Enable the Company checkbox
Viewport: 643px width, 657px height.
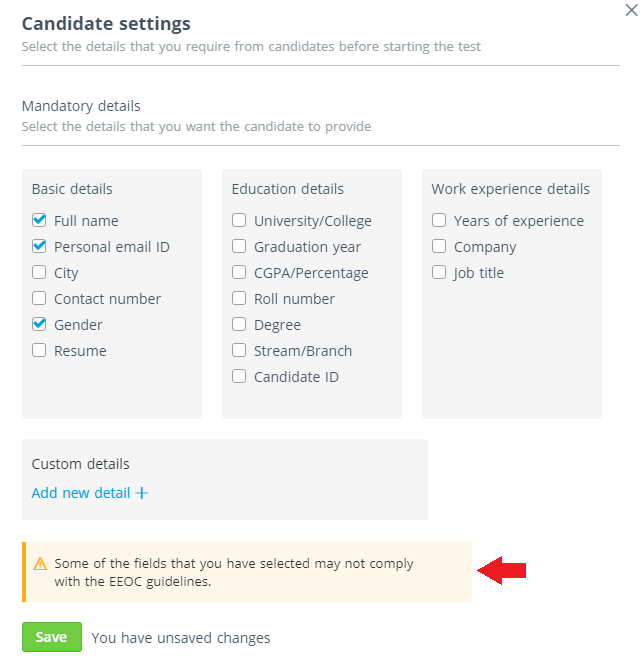point(439,246)
